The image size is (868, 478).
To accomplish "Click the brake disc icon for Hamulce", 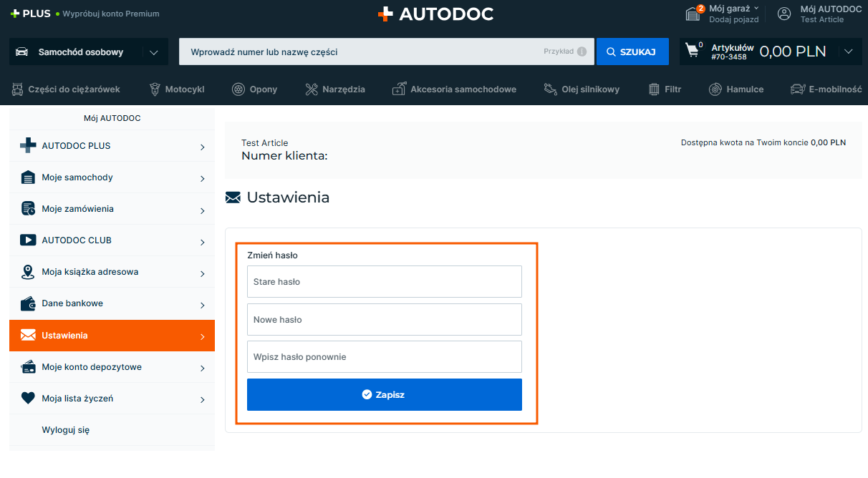I will pyautogui.click(x=715, y=89).
